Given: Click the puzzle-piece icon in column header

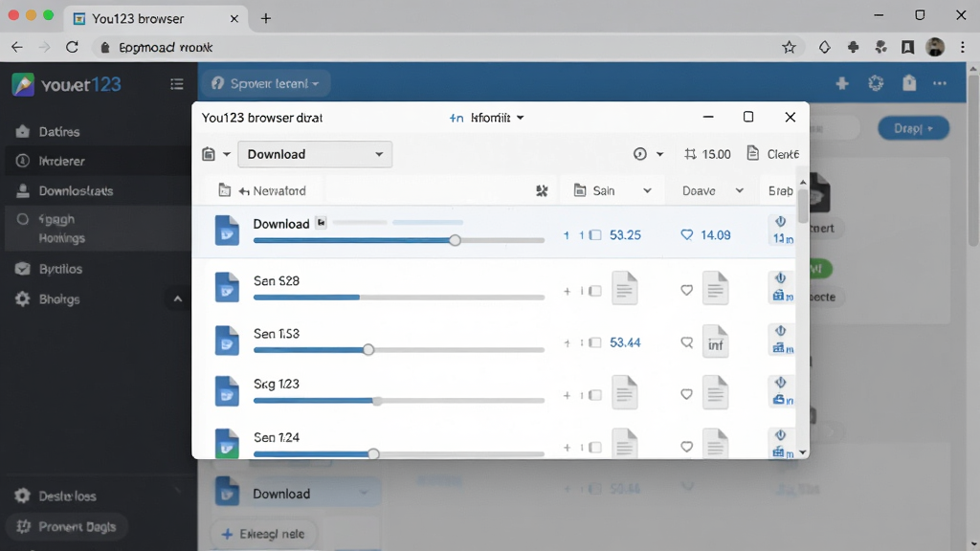Looking at the screenshot, I should (x=542, y=190).
